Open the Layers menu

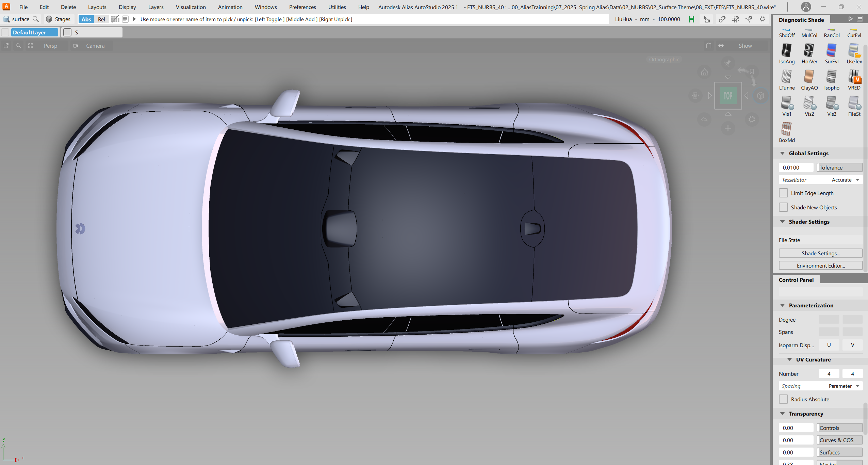click(155, 7)
